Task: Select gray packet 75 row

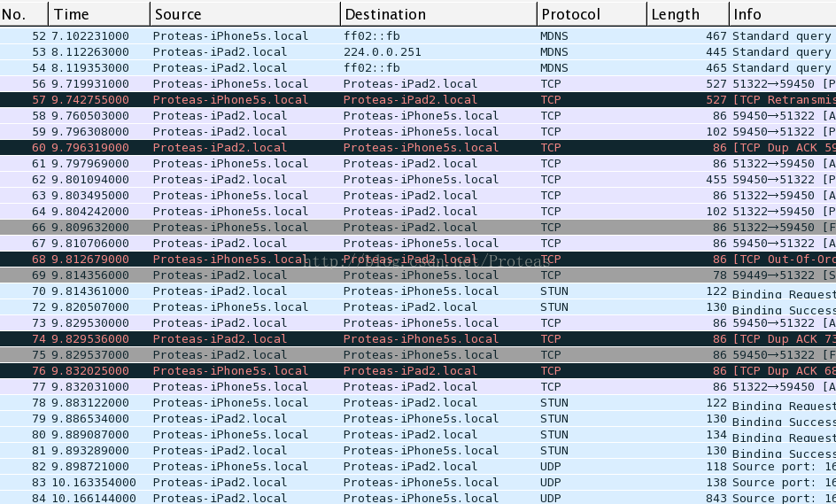Action: (418, 355)
